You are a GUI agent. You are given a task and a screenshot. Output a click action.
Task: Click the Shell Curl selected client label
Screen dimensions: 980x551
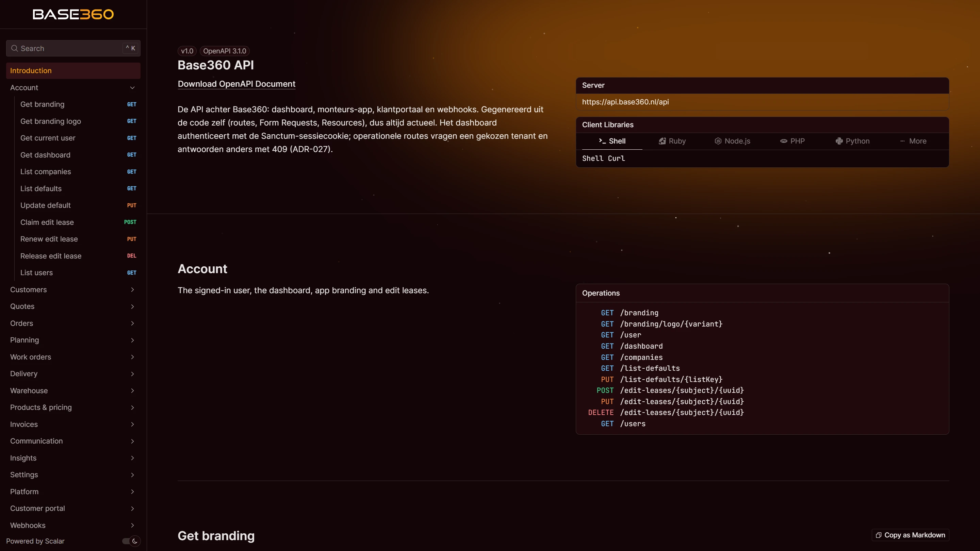click(603, 158)
